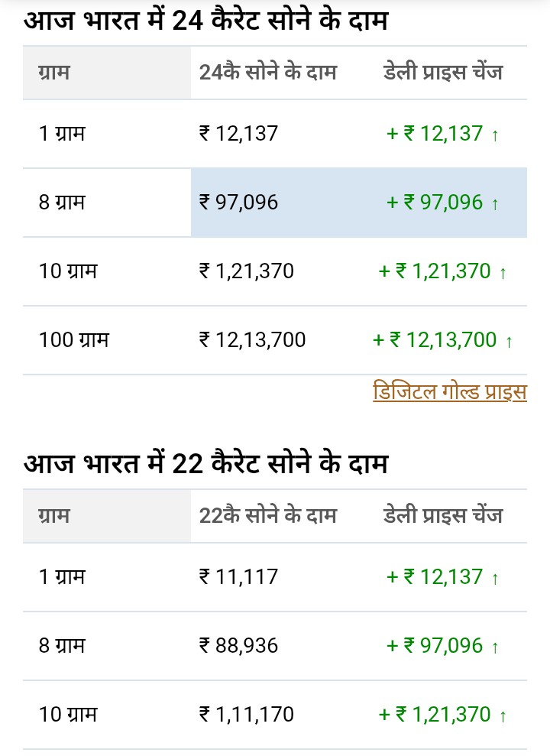
Task: Click up arrow in 24 carat 8 ग्राम row
Action: point(495,204)
